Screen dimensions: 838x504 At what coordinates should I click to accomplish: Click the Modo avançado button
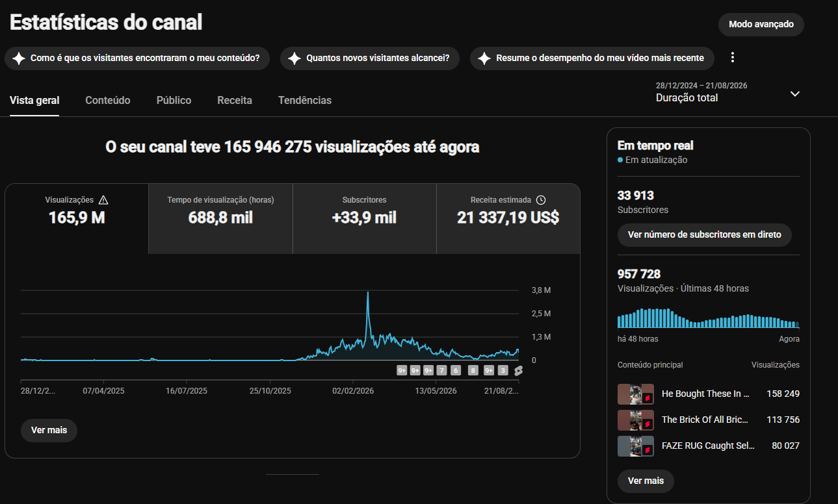coord(761,24)
